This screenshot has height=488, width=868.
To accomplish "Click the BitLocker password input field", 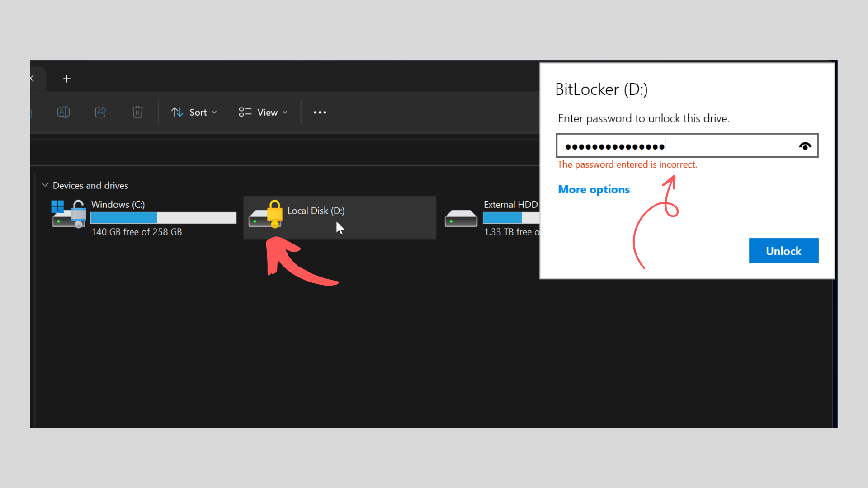I will [678, 146].
